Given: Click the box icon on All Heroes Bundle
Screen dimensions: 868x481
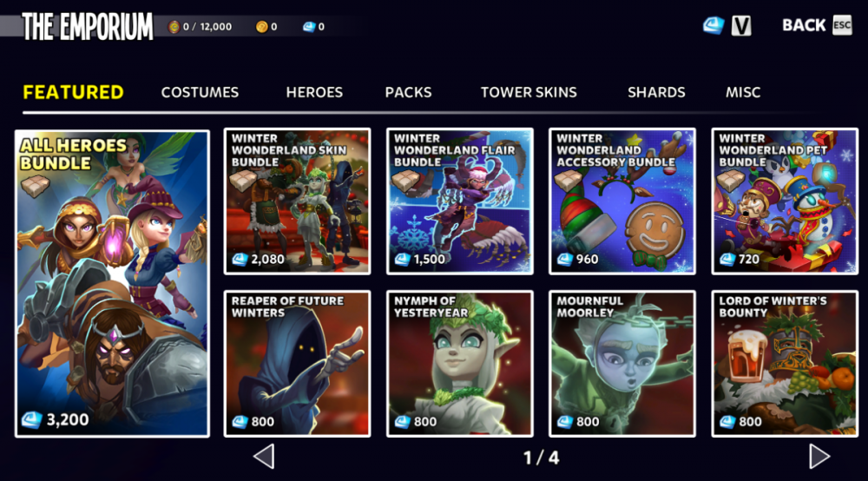Looking at the screenshot, I should [x=36, y=187].
